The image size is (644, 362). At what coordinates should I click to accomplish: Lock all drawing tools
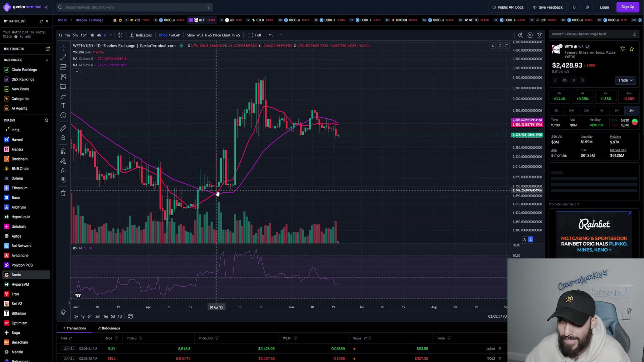(63, 170)
